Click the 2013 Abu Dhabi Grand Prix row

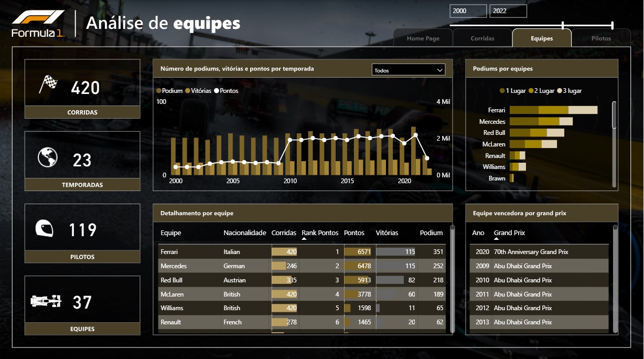pyautogui.click(x=540, y=322)
